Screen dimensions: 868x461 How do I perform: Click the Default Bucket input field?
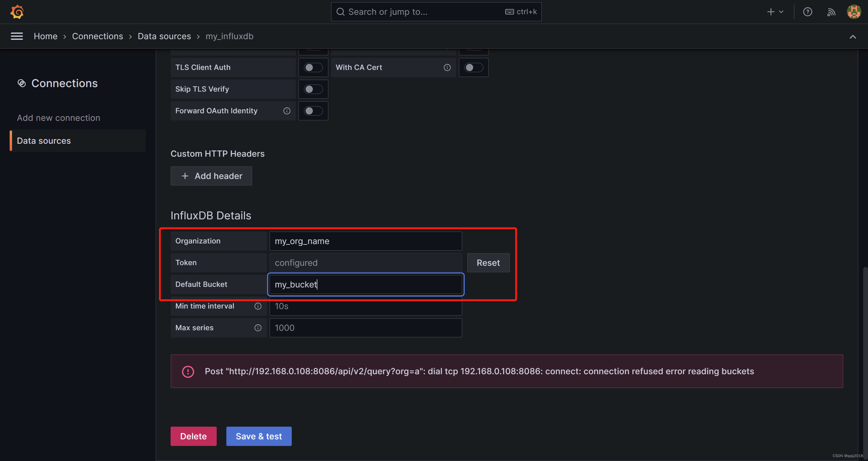pos(365,284)
